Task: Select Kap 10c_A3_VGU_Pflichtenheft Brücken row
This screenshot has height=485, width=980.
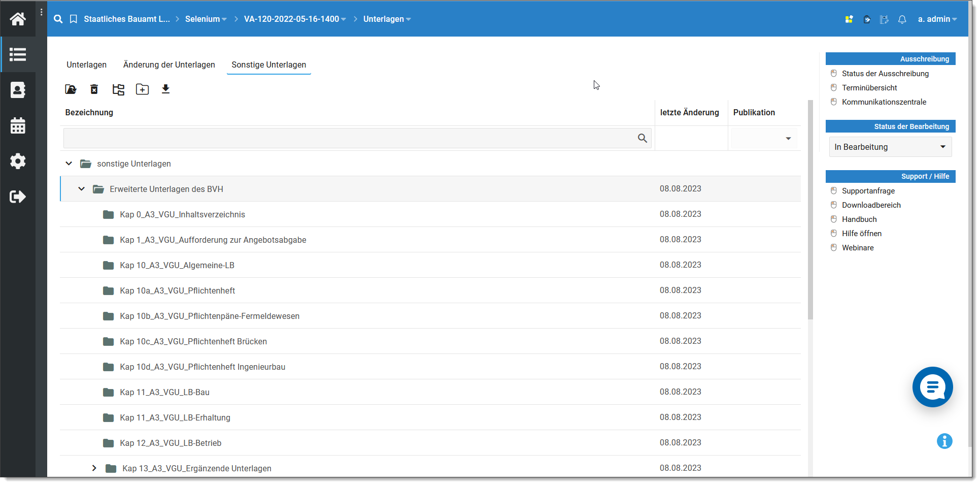Action: click(430, 341)
